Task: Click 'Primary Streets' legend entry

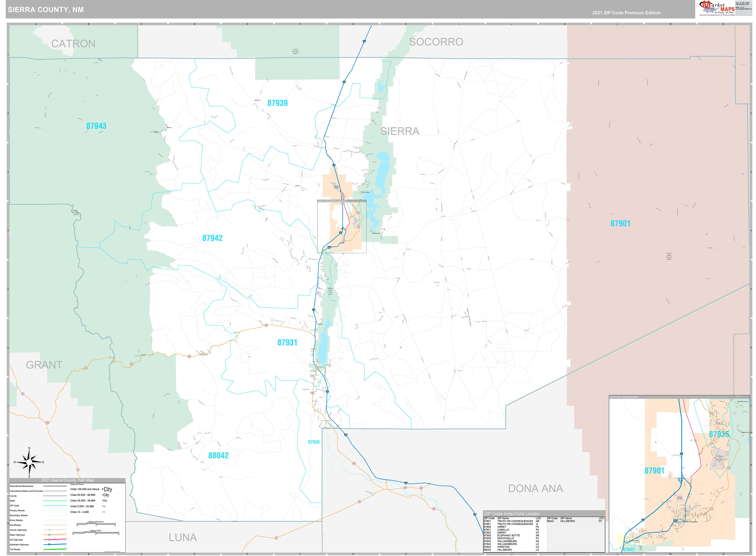Action: coord(17,510)
